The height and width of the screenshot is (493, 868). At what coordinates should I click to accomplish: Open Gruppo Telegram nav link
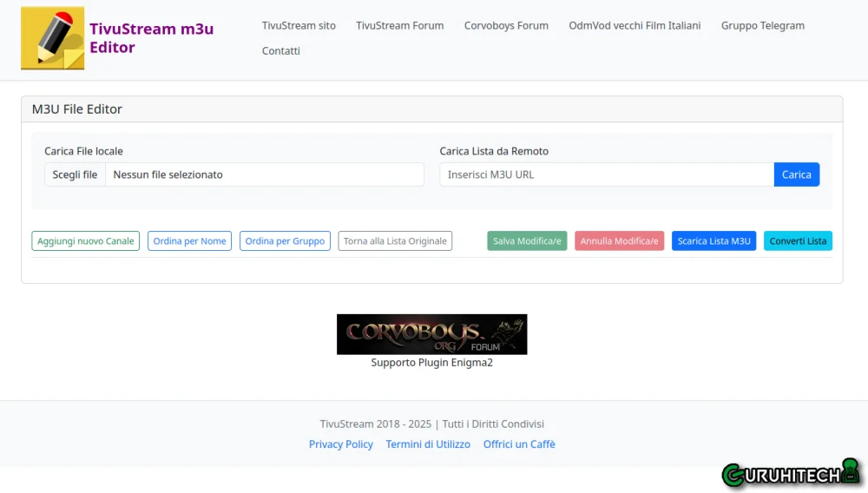[762, 25]
